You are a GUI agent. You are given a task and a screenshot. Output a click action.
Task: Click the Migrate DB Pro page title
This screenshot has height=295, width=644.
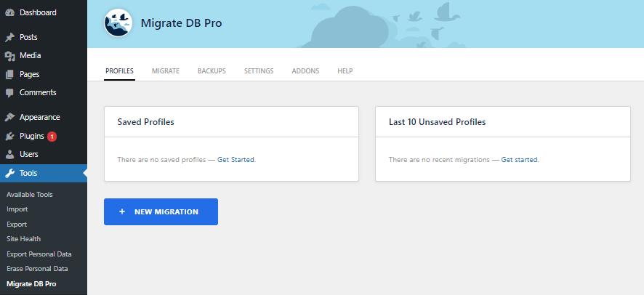click(182, 23)
